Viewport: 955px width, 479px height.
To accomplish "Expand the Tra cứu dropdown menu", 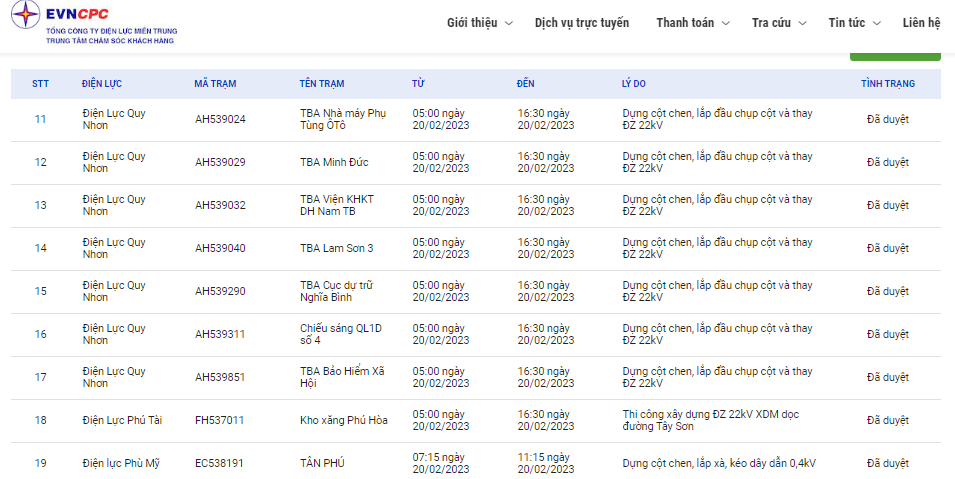I will 779,23.
